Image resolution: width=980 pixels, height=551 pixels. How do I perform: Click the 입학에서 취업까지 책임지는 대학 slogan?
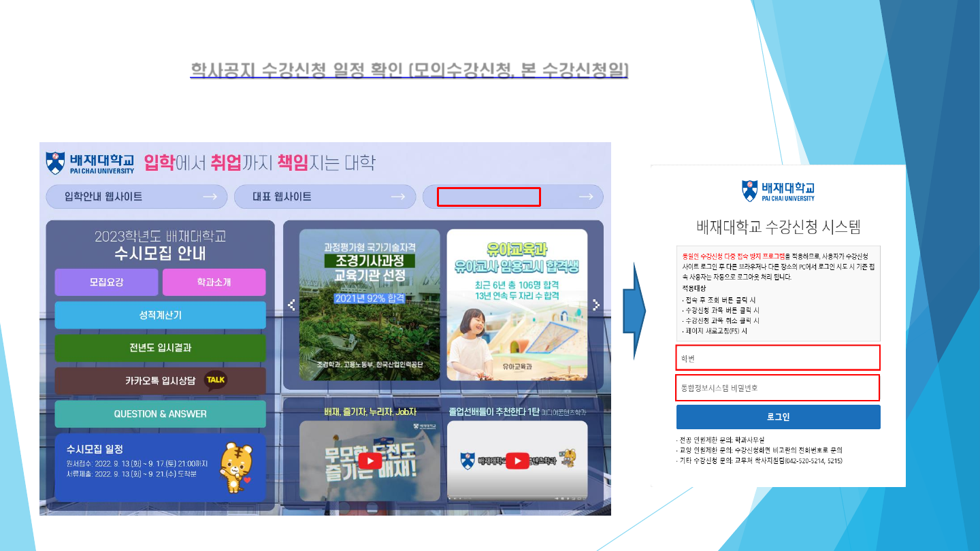(259, 163)
